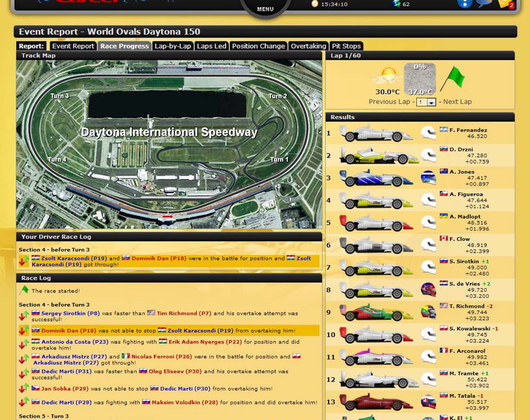Select the Overtaking report tab

(308, 46)
